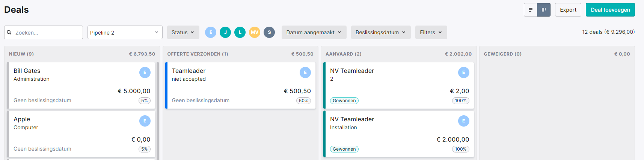Viewport: 644px width, 160px height.
Task: Filter deals by user L avatar
Action: click(x=240, y=32)
